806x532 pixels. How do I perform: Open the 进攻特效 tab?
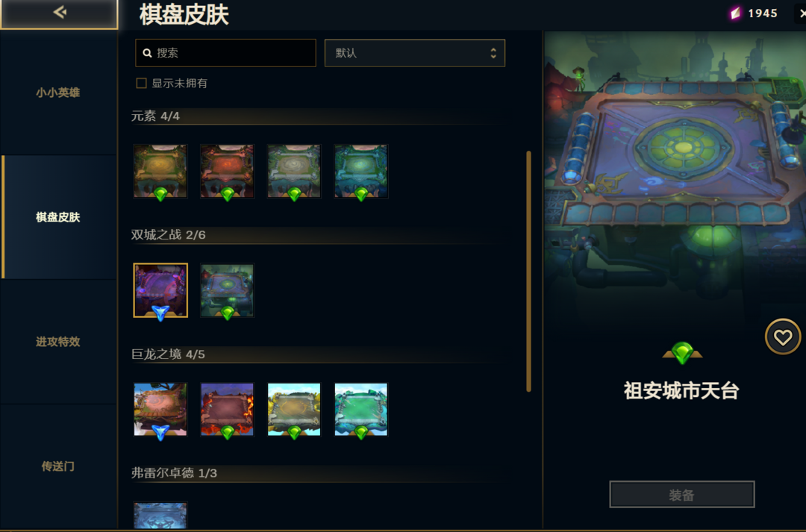59,342
